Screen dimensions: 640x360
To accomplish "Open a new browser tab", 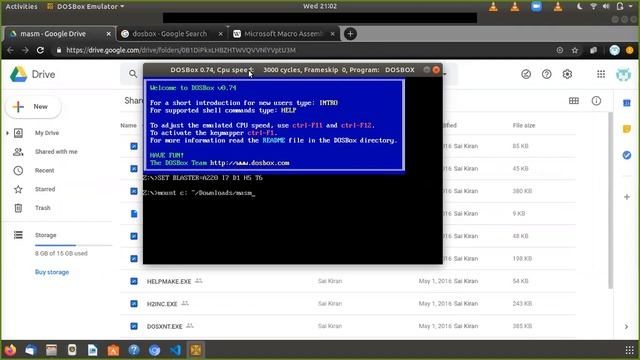I will point(350,34).
